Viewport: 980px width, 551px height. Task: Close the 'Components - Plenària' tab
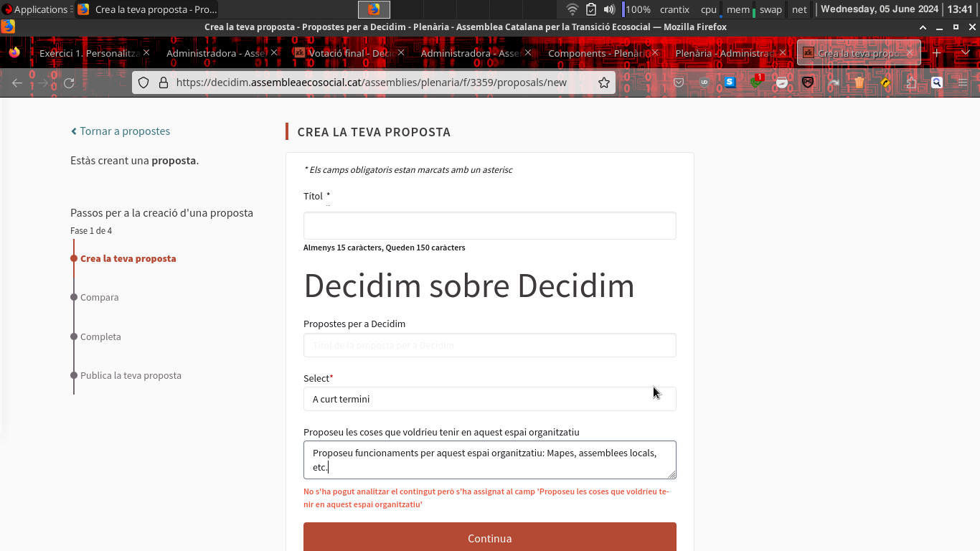coord(656,53)
